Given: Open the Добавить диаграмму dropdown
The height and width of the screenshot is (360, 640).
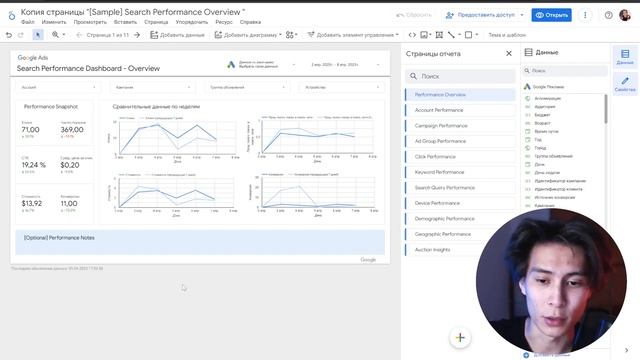Looking at the screenshot, I should pyautogui.click(x=248, y=35).
